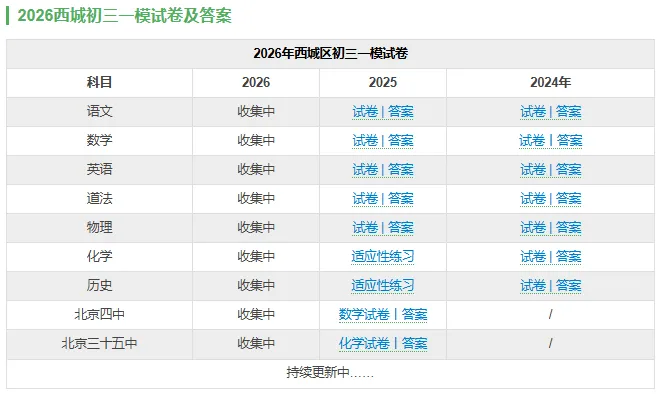659x394 pixels.
Task: Click the slash in 北京三十五中 2024年 cell
Action: pos(550,344)
